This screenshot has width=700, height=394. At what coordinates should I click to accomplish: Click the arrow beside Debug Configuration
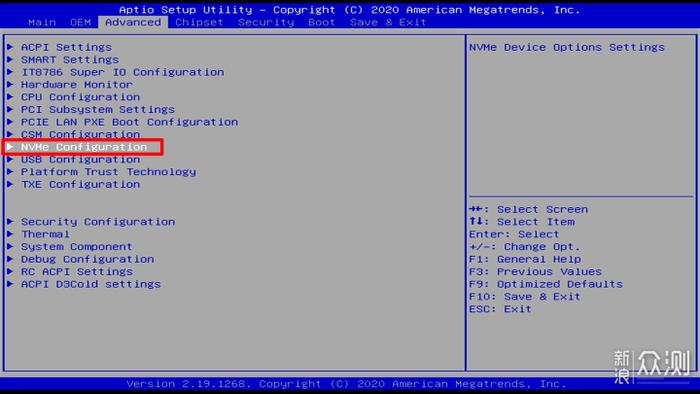[10, 259]
